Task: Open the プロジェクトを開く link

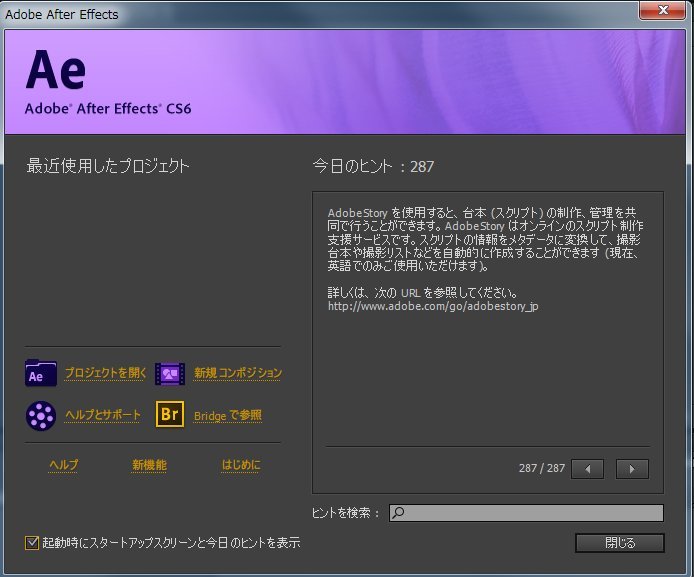Action: [x=105, y=373]
